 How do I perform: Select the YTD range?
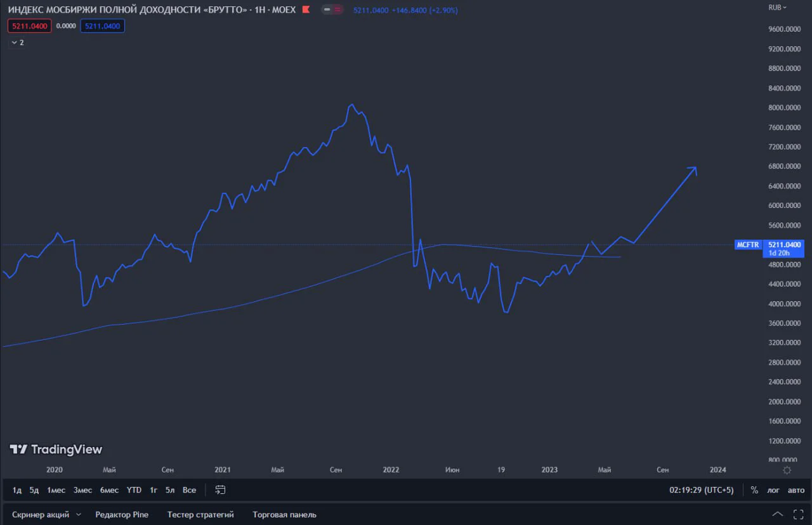coord(134,490)
